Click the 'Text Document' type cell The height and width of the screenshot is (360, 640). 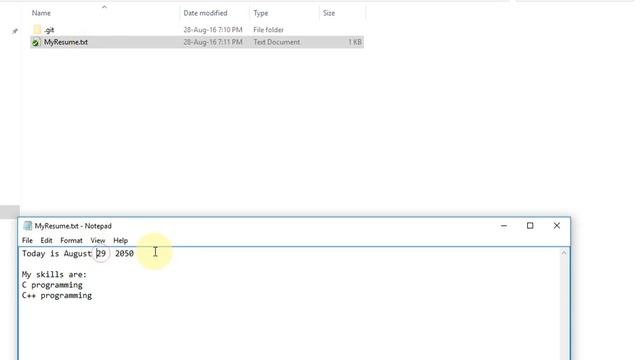pyautogui.click(x=277, y=42)
